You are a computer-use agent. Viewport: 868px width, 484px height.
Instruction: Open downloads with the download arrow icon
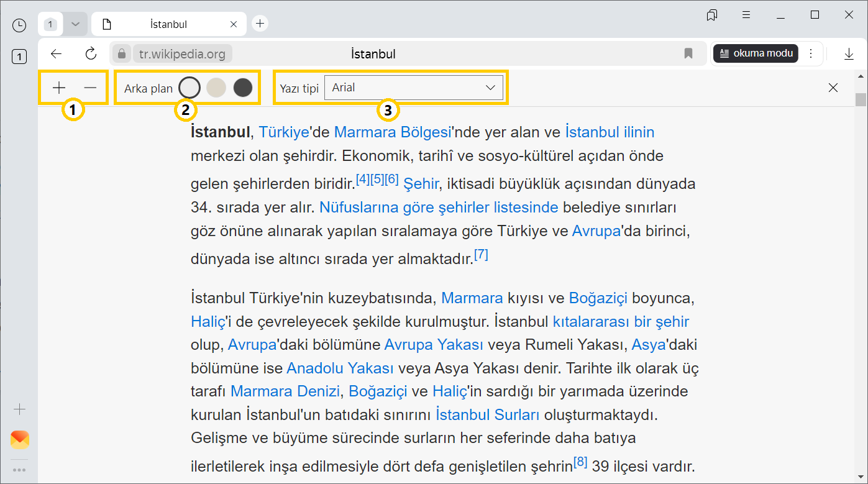849,54
